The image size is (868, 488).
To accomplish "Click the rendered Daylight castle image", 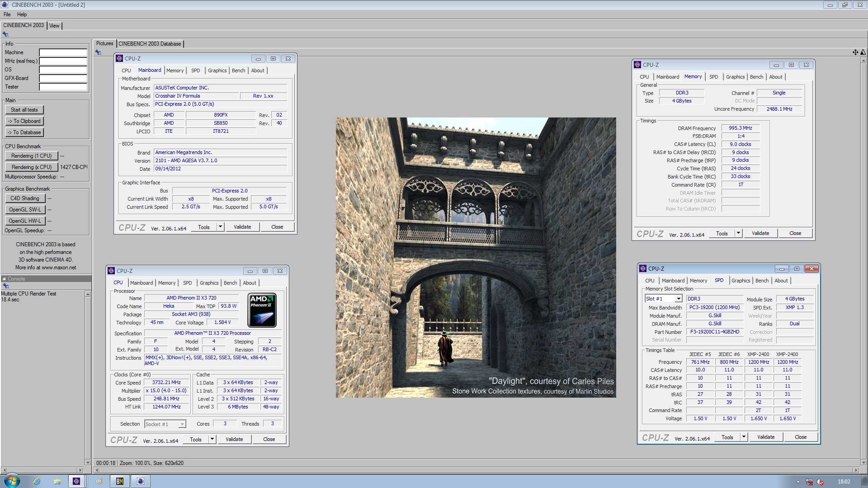I will click(476, 258).
